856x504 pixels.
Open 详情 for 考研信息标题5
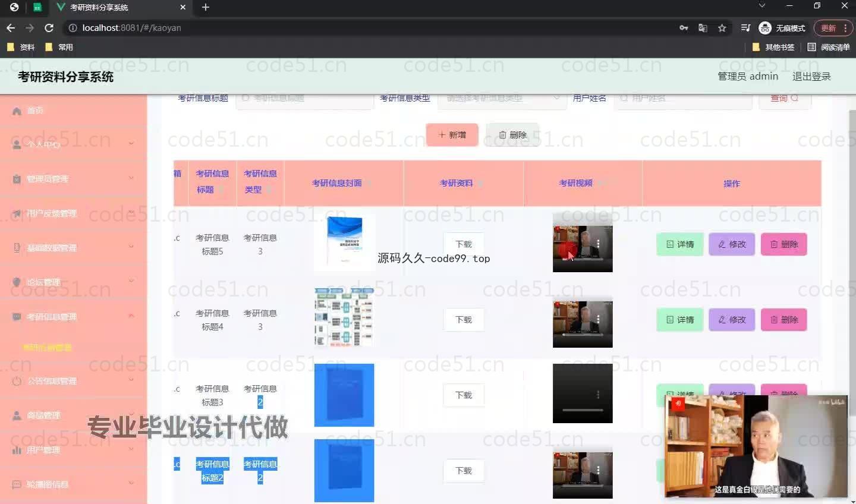coord(680,244)
